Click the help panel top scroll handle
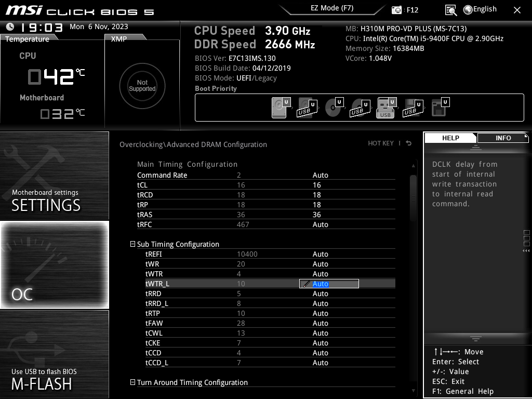The width and height of the screenshot is (532, 399). [x=476, y=147]
